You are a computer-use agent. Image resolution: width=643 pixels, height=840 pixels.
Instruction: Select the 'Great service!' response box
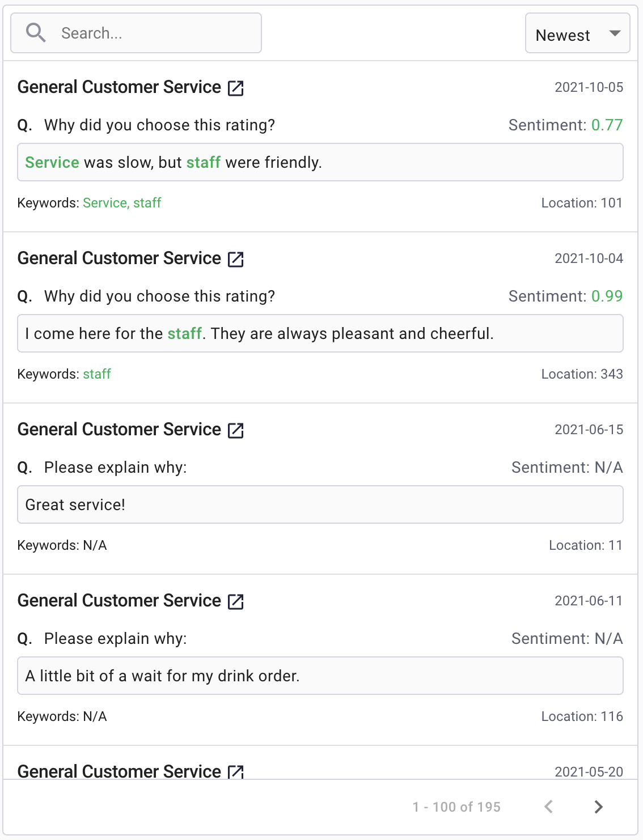click(320, 504)
